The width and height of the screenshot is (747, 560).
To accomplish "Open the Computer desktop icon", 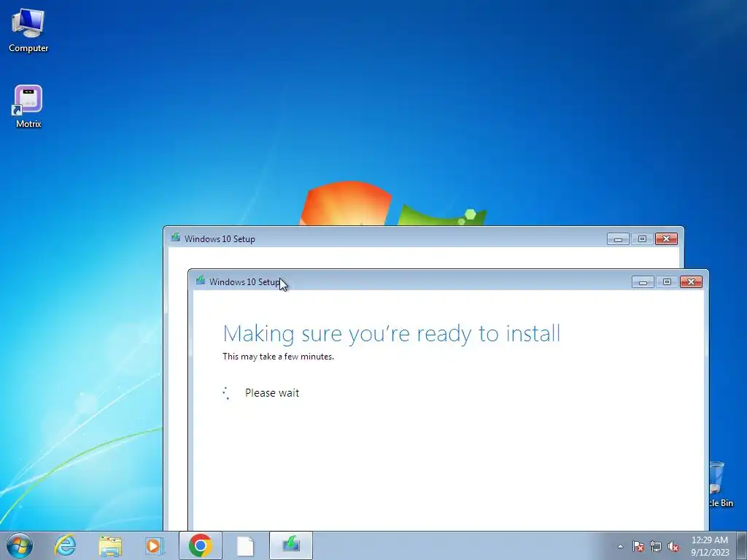I will (28, 31).
